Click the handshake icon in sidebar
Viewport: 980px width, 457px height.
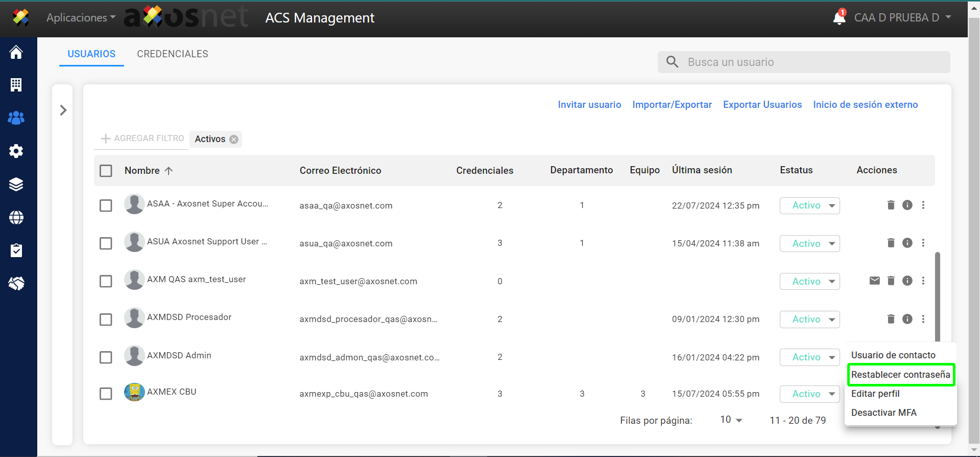16,283
